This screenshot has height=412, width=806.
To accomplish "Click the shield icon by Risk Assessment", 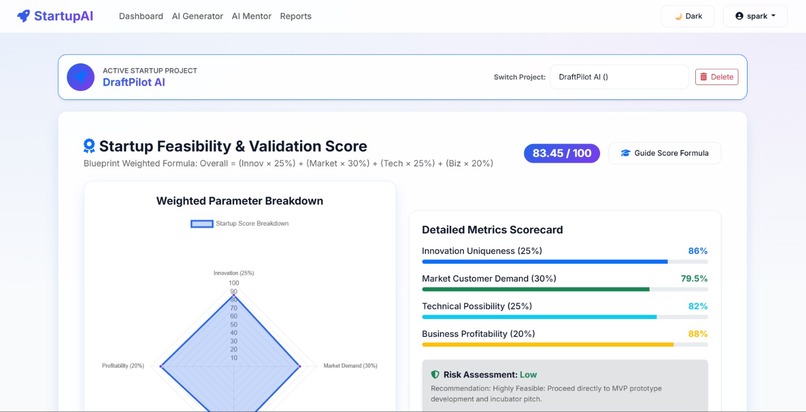I will click(x=435, y=374).
